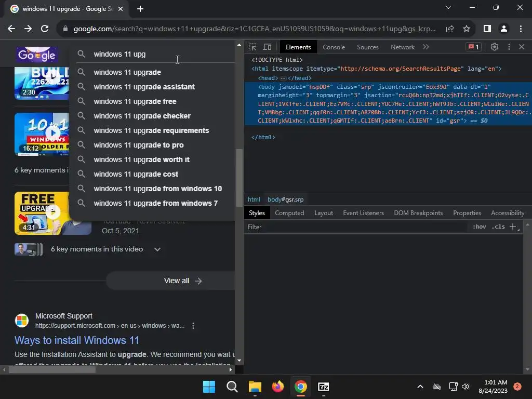Image resolution: width=532 pixels, height=399 pixels.
Task: Add a new style rule with plus icon
Action: tap(513, 227)
